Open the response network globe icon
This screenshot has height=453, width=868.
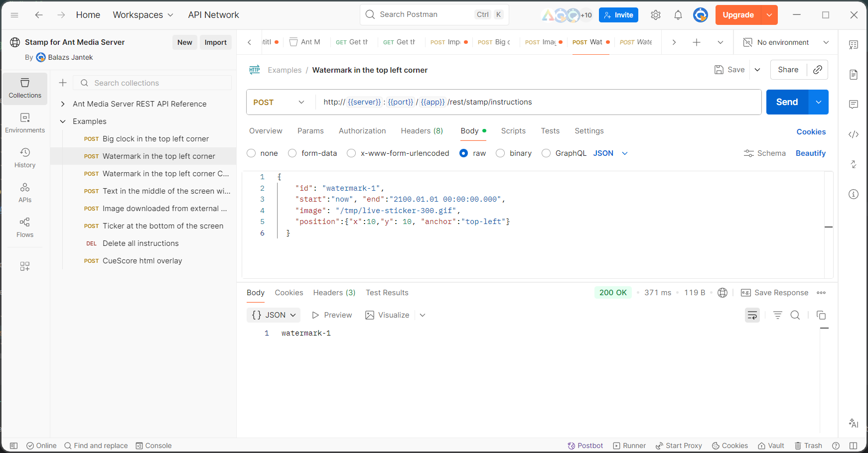[x=723, y=293]
